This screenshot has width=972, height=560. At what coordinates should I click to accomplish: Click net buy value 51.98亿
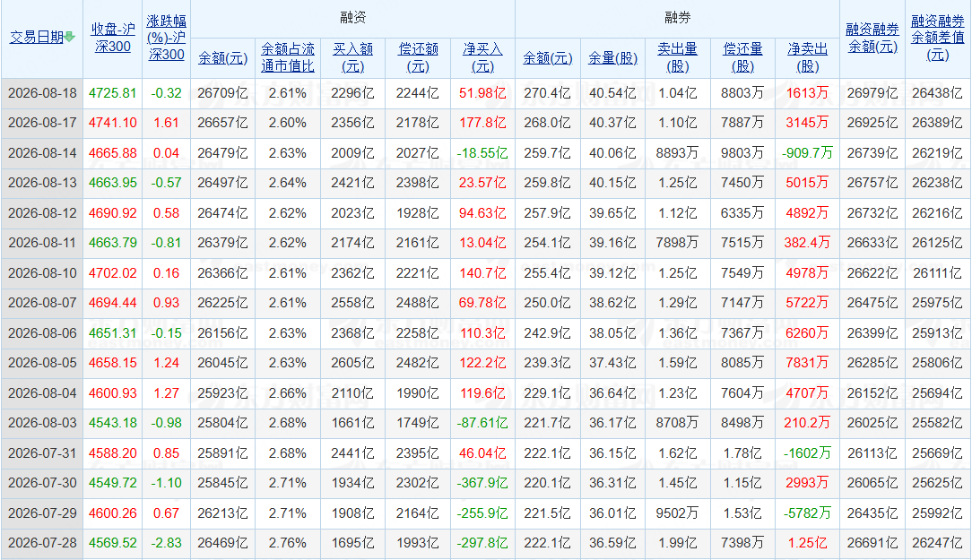click(483, 93)
